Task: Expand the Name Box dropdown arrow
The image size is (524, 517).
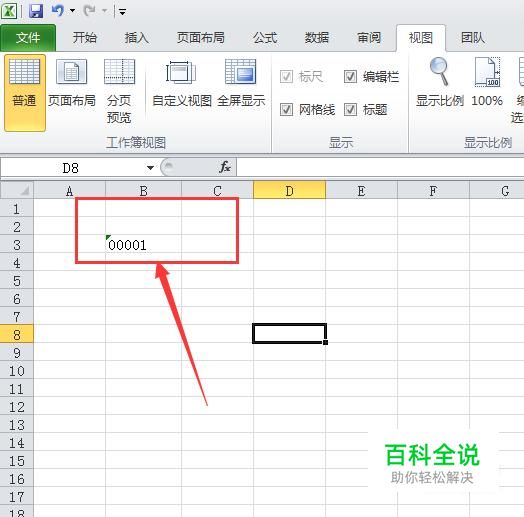Action: click(x=150, y=168)
